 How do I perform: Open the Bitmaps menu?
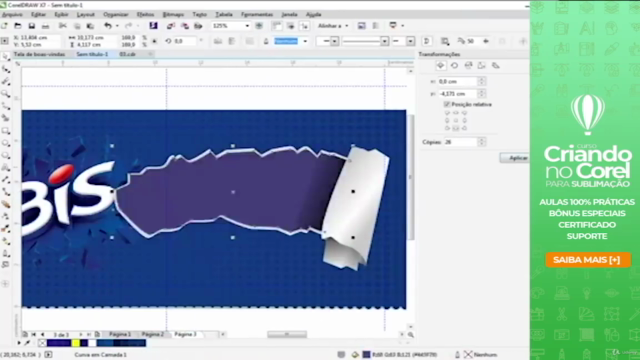pos(173,14)
